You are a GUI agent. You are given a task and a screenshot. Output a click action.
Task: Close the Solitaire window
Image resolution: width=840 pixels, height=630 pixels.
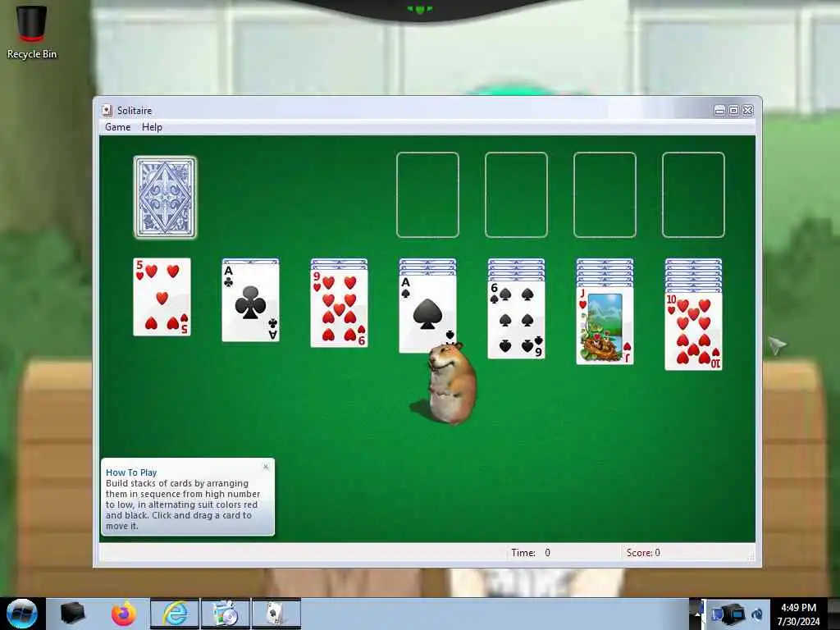click(x=748, y=111)
